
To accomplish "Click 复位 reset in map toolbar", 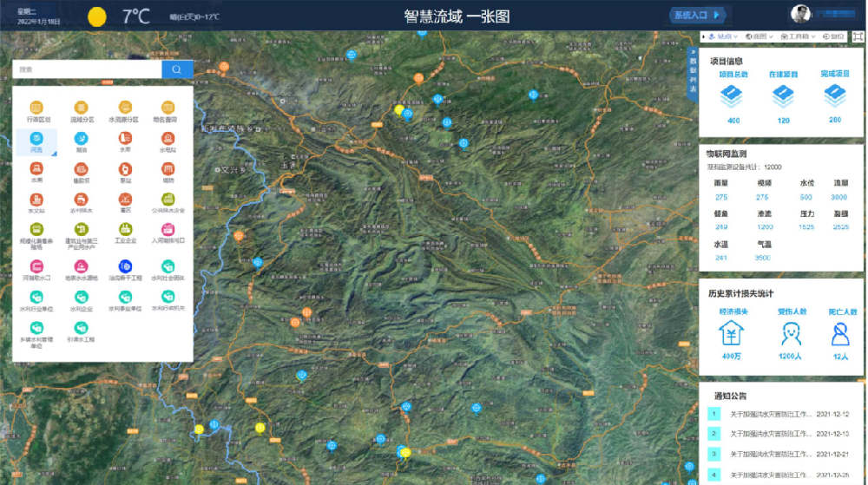I will coord(833,36).
